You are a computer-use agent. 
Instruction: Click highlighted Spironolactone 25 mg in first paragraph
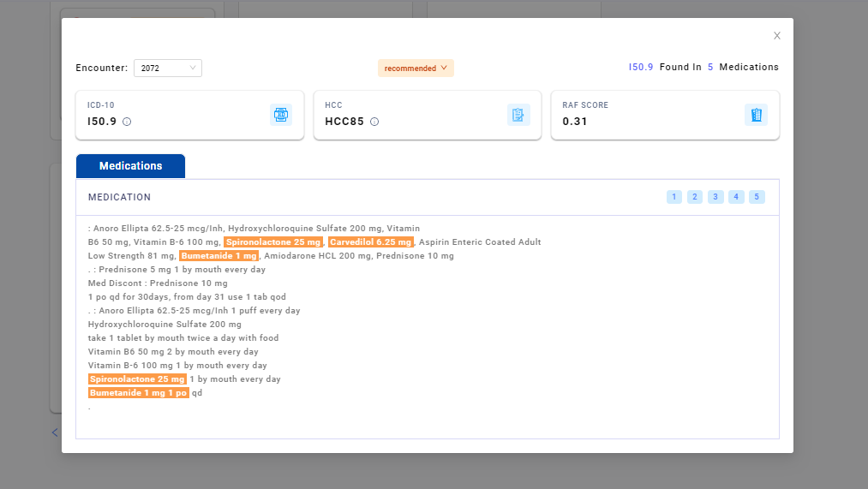(x=273, y=242)
